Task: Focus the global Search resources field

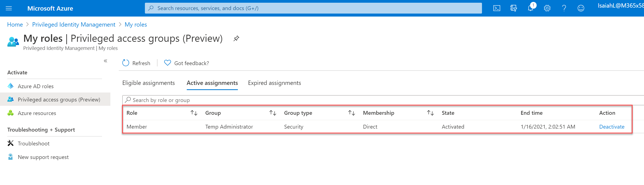Action: coord(313,8)
